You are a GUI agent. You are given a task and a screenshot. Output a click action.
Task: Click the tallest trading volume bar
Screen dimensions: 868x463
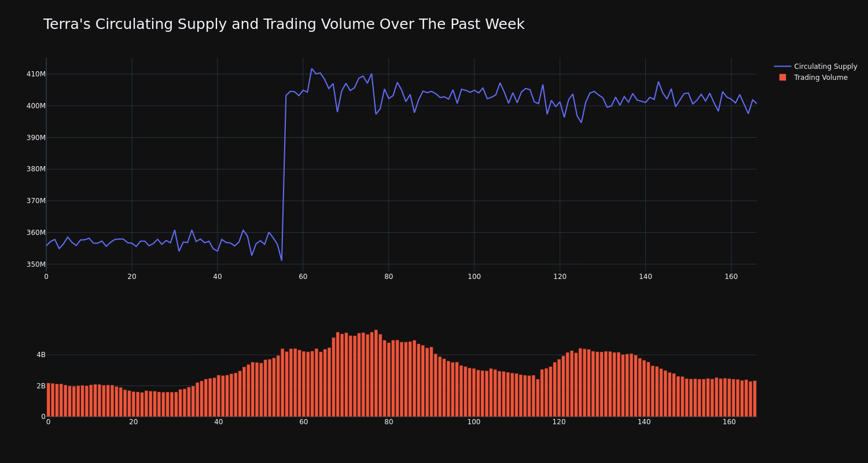376,373
